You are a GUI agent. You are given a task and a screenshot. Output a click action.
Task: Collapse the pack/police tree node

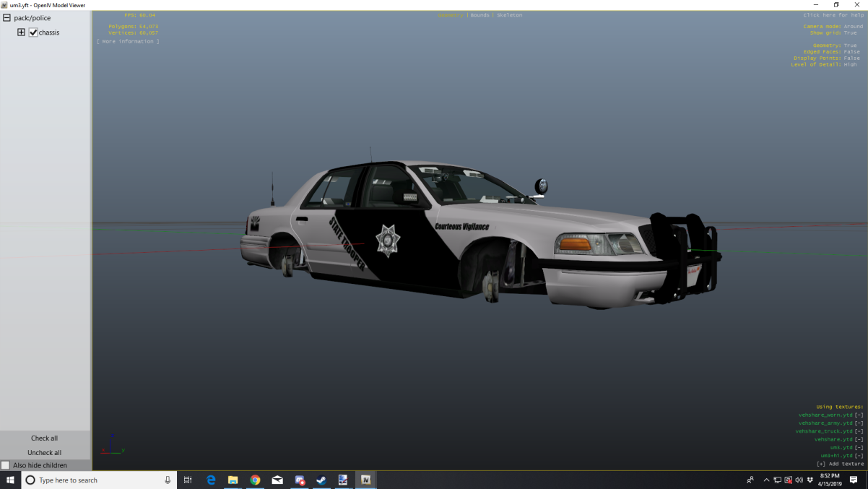(6, 18)
